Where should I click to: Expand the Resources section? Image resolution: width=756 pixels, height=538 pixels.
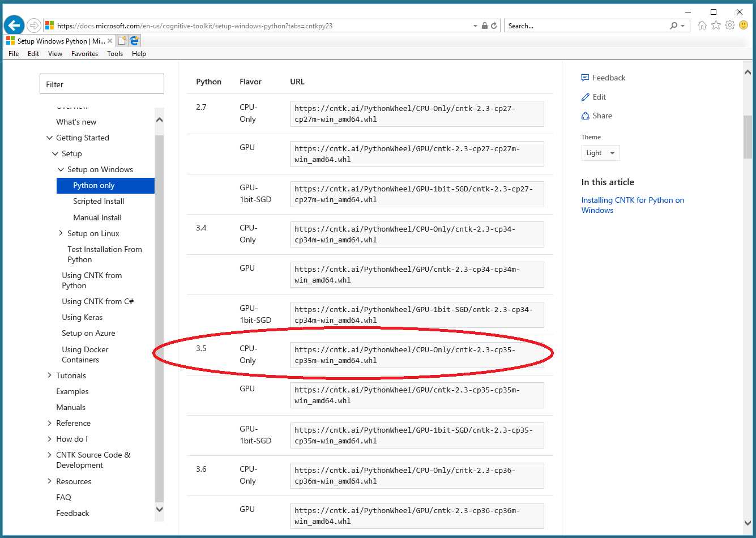(49, 481)
